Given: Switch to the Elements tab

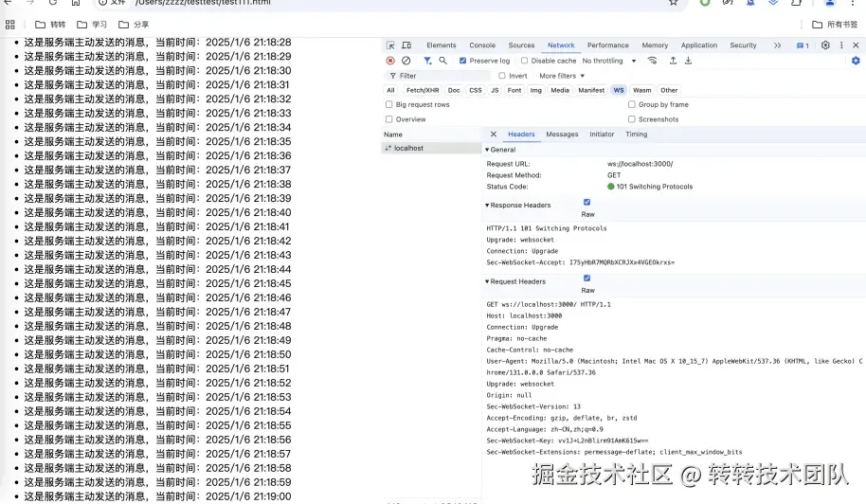Looking at the screenshot, I should tap(442, 45).
